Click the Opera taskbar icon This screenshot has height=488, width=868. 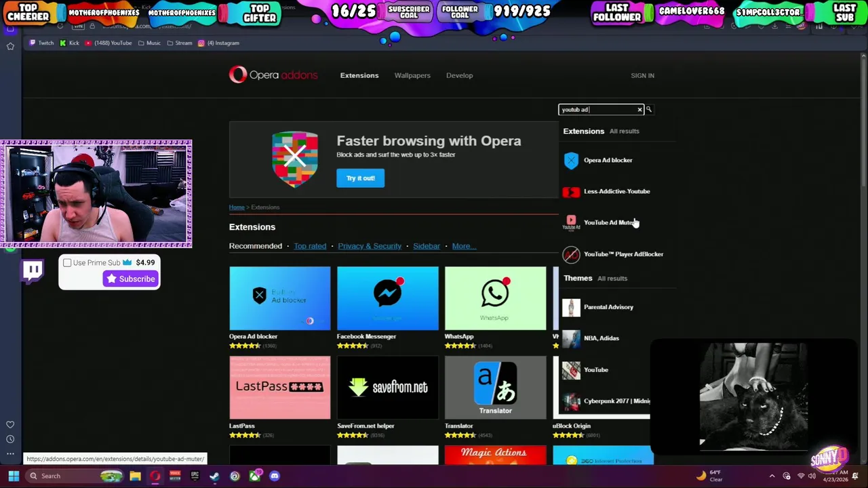[x=155, y=476]
